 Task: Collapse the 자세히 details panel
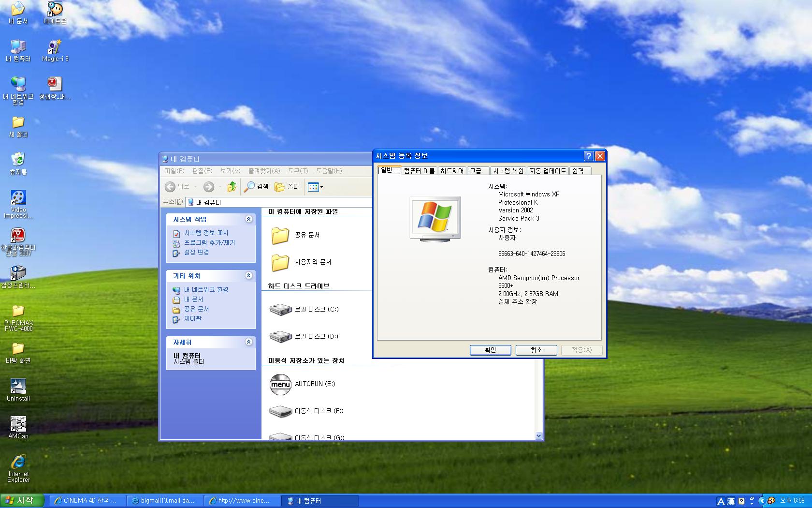pyautogui.click(x=248, y=342)
